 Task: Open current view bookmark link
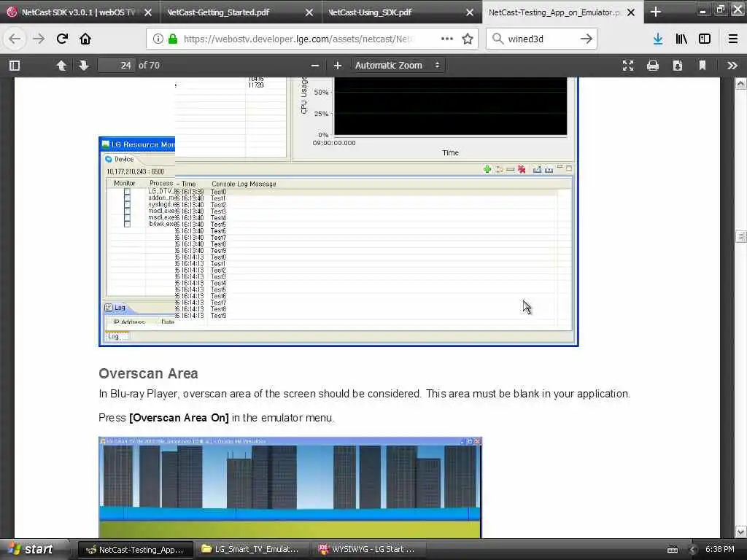(x=703, y=66)
